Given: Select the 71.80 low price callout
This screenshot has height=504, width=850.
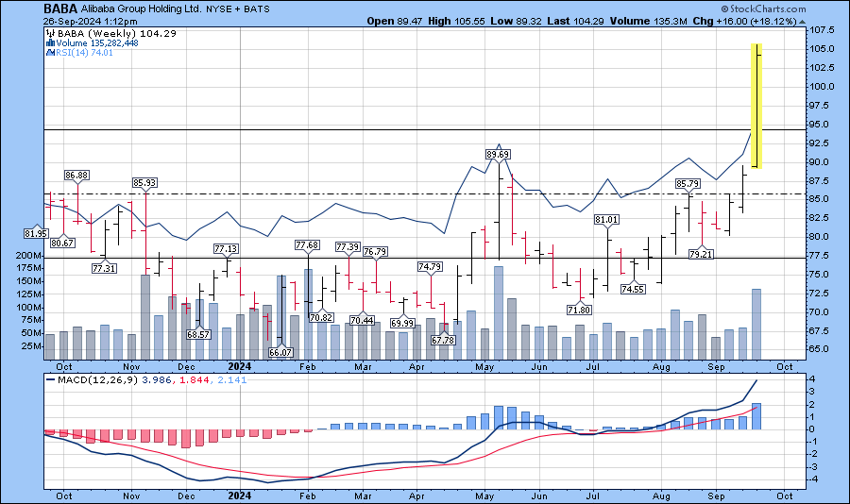Looking at the screenshot, I should 579,310.
